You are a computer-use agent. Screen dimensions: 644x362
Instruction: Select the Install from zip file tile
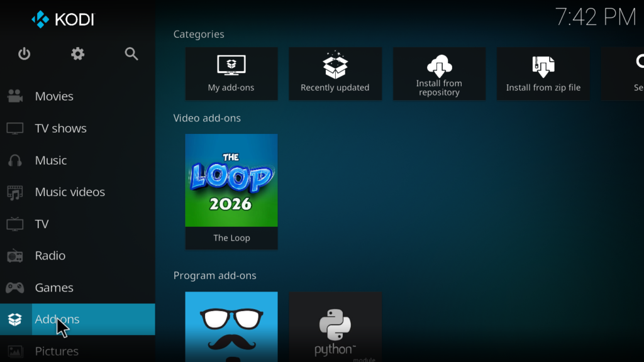point(543,74)
